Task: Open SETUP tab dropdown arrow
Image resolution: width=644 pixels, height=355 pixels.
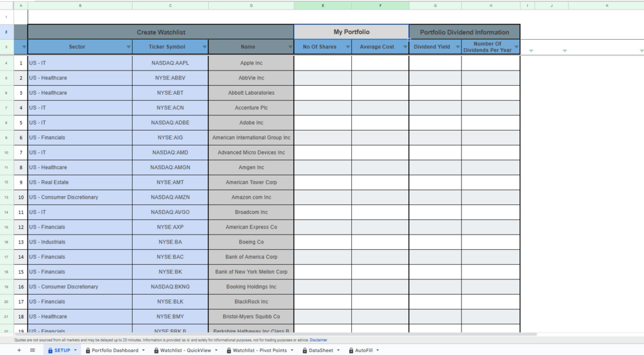Action: [x=75, y=350]
